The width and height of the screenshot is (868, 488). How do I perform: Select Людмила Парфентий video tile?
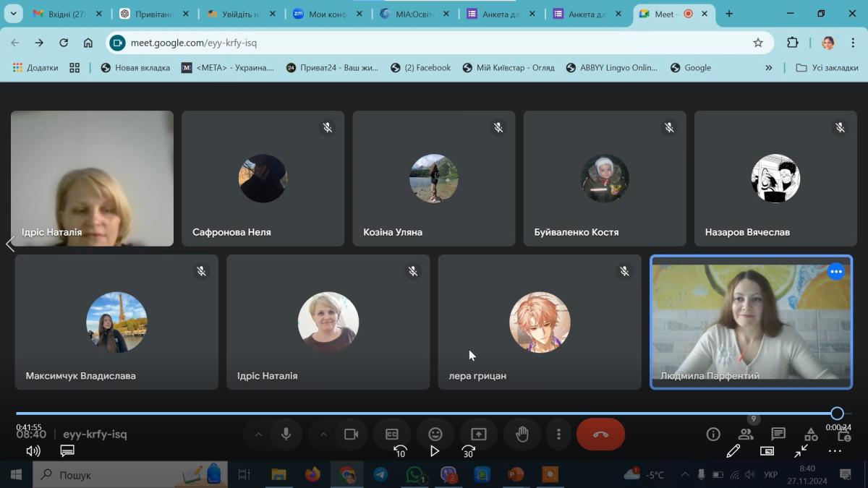click(x=751, y=322)
